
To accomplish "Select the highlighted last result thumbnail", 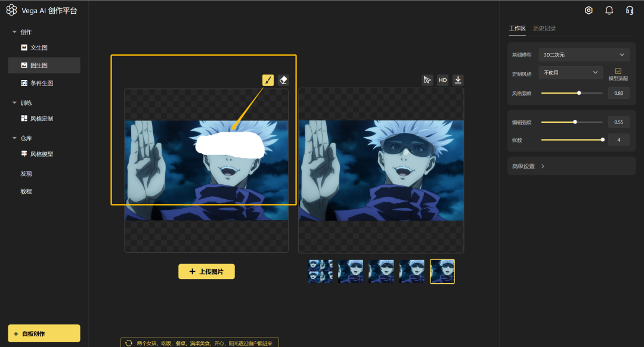I will click(x=442, y=271).
